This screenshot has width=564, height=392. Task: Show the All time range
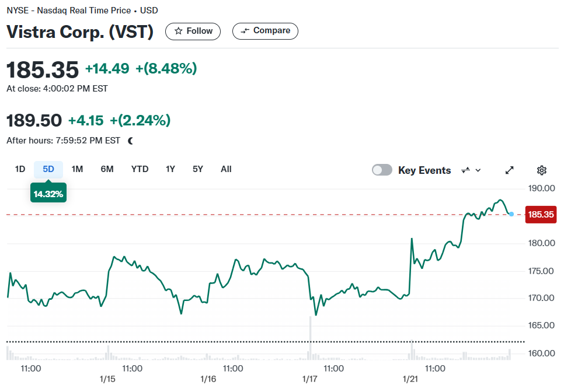[x=227, y=169]
